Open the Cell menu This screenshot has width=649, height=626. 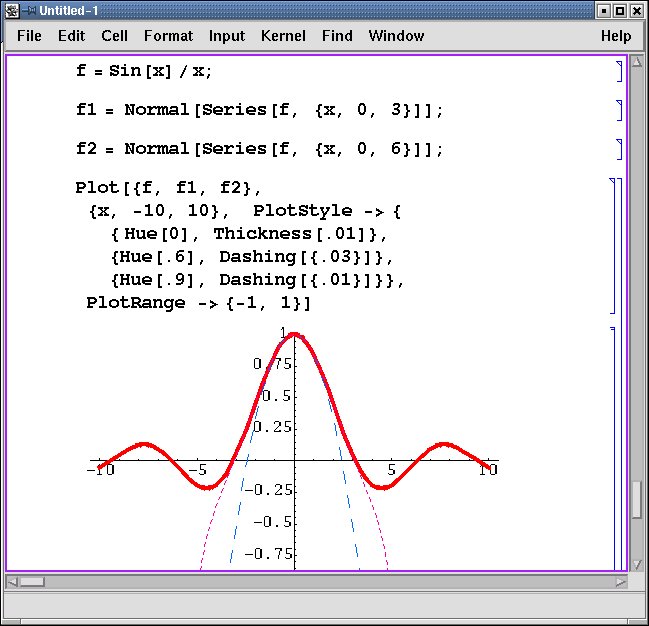click(x=114, y=36)
